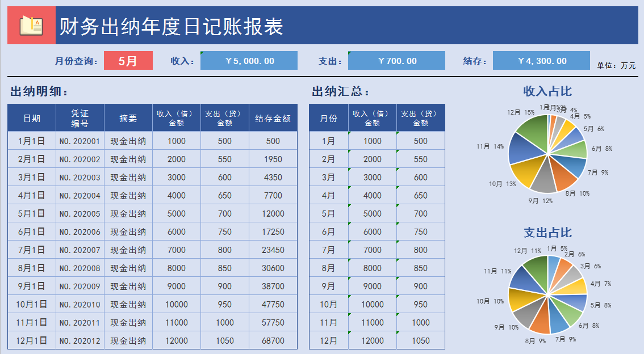Click the 8月 9% expense pie label
Image resolution: width=644 pixels, height=354 pixels.
tap(535, 341)
